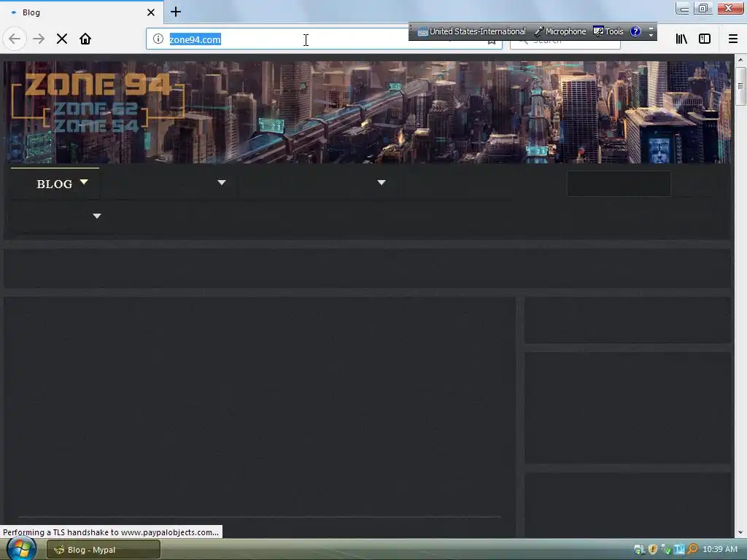Click the Zone 94 site logo
The image size is (747, 560).
pos(98,103)
